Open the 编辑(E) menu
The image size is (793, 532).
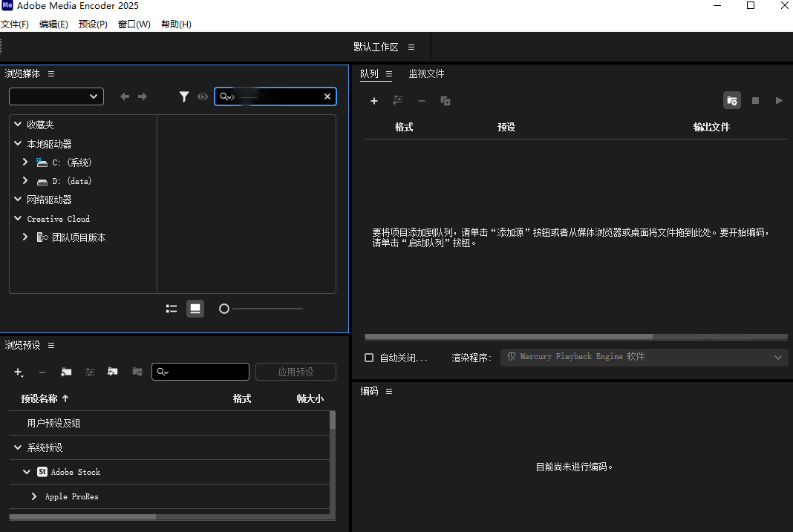click(53, 24)
